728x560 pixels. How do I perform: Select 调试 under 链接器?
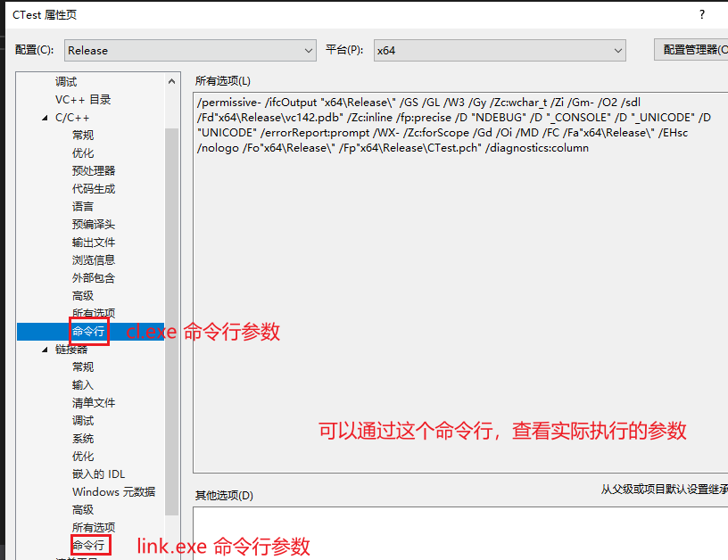83,421
